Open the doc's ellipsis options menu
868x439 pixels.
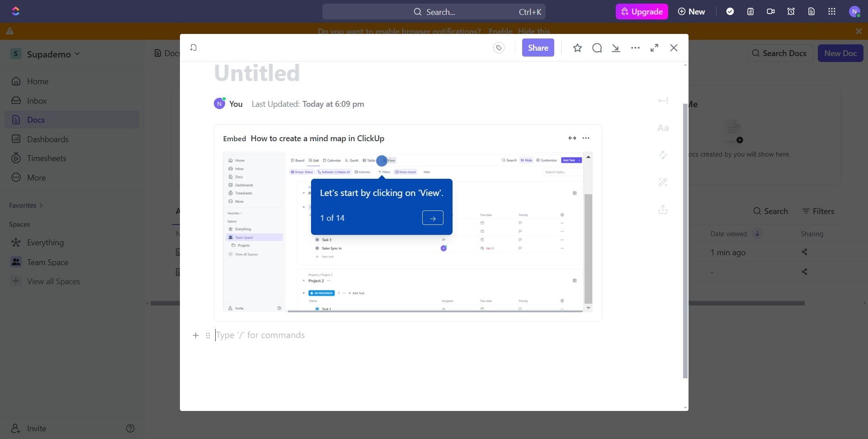(635, 48)
